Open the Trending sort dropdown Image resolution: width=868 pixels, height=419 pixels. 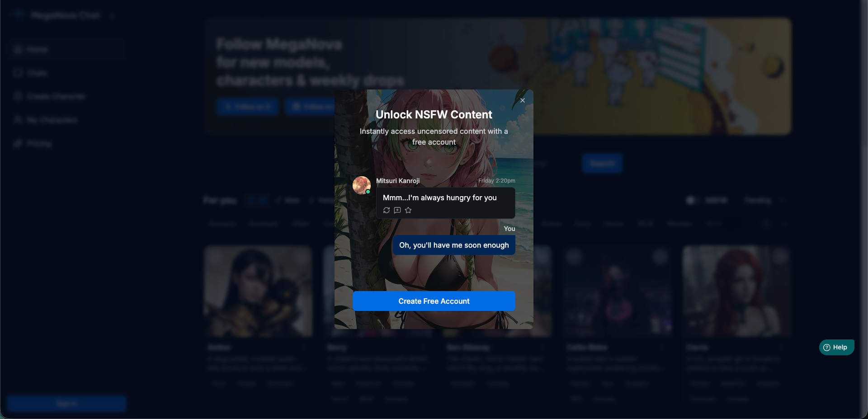pyautogui.click(x=764, y=200)
